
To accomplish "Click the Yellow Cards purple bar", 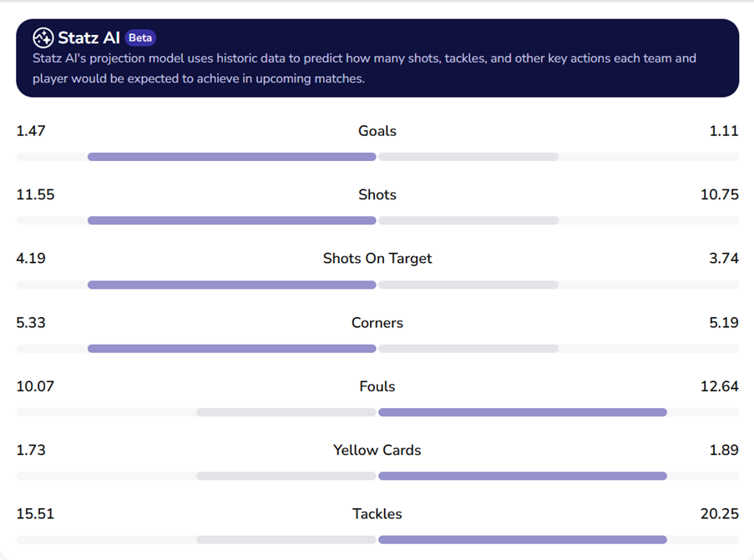I will click(523, 476).
